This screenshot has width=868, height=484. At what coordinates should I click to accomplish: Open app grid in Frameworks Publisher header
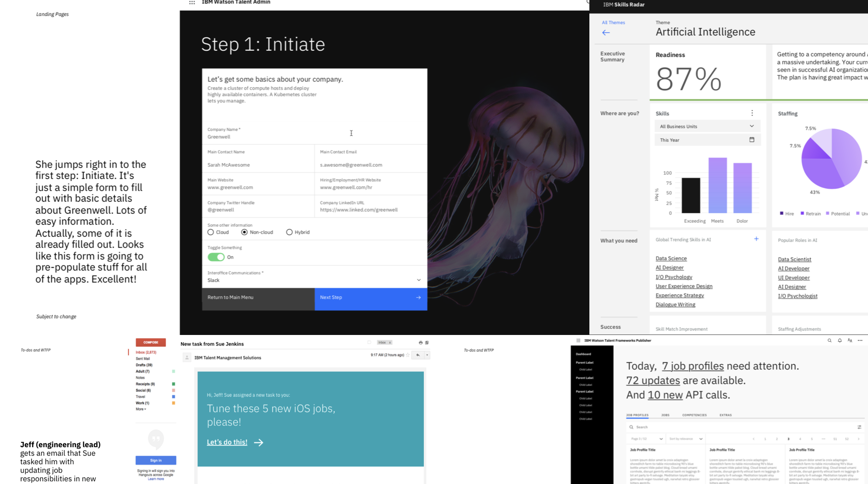pos(578,341)
